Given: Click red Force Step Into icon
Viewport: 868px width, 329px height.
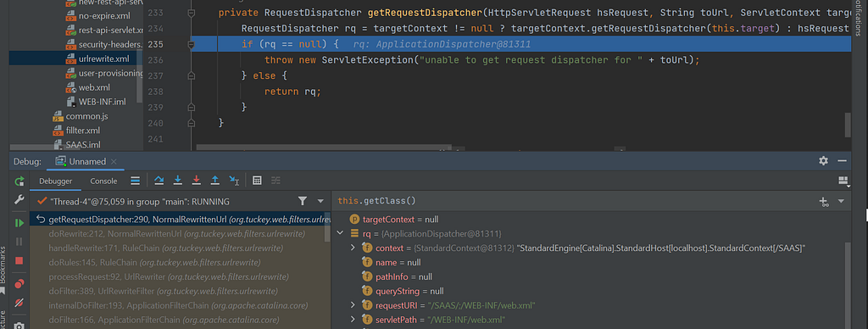Looking at the screenshot, I should tap(196, 181).
